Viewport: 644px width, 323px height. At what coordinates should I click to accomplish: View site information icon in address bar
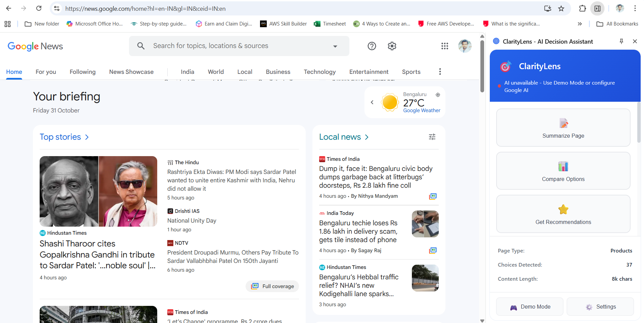tap(57, 8)
